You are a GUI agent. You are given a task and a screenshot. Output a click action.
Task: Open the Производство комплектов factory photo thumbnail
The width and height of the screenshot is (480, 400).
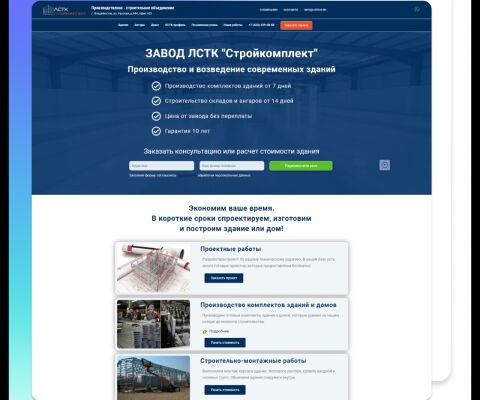pyautogui.click(x=153, y=324)
